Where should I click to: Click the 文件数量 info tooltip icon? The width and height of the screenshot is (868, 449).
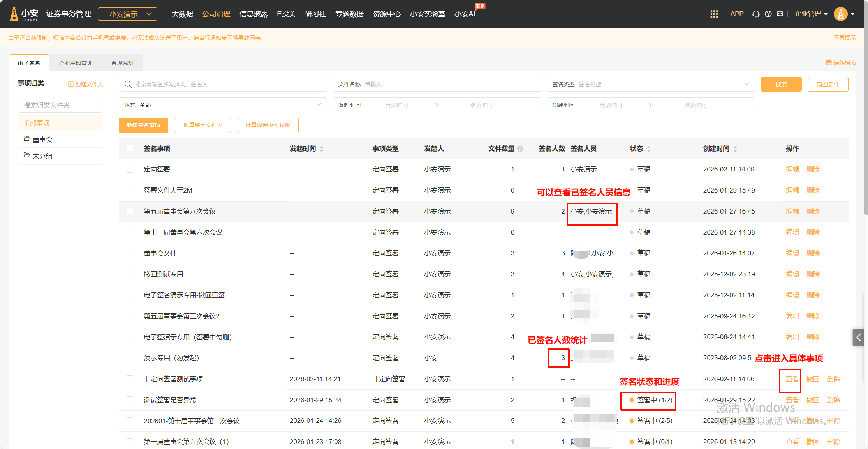point(520,149)
